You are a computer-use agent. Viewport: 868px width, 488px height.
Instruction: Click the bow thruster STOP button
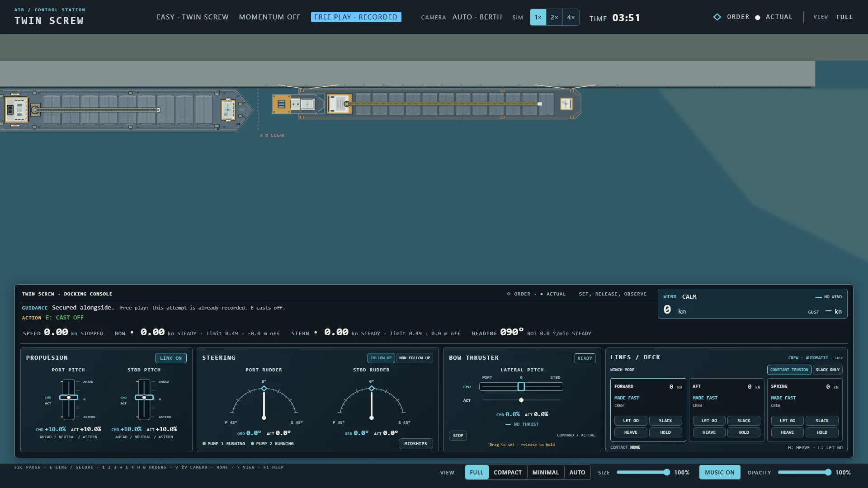[x=458, y=436]
